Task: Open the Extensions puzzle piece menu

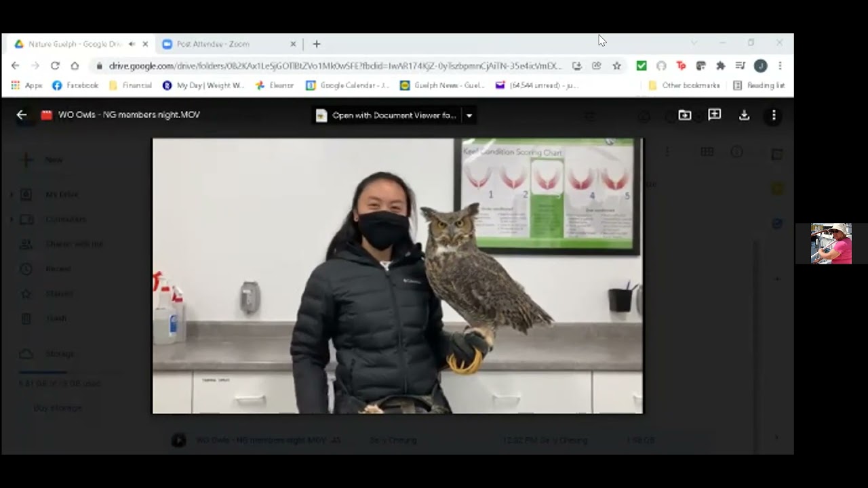Action: [x=721, y=66]
